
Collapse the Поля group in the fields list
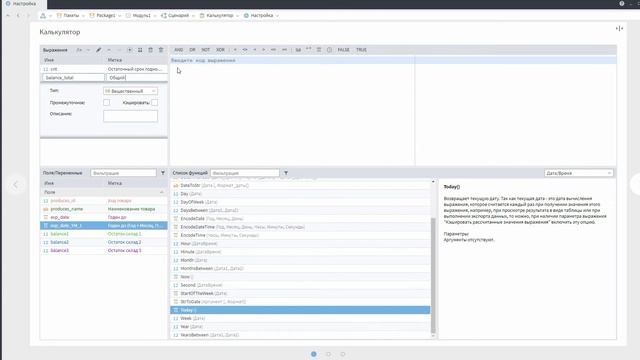pos(162,192)
